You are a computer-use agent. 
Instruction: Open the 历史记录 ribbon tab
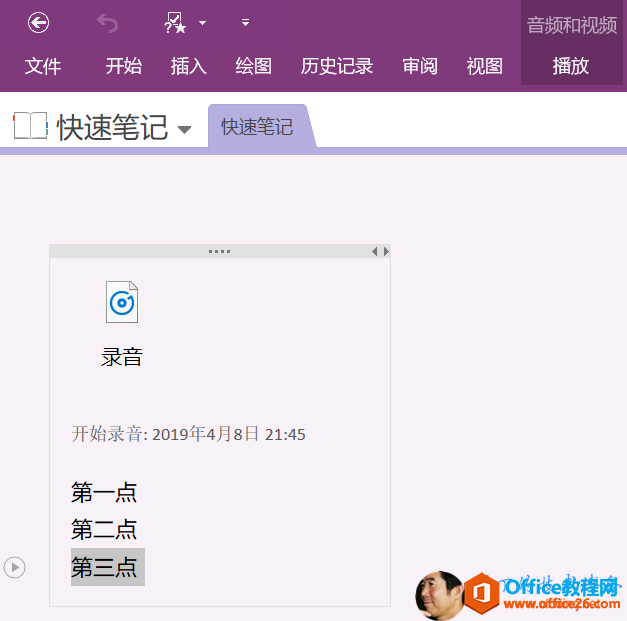click(x=337, y=66)
